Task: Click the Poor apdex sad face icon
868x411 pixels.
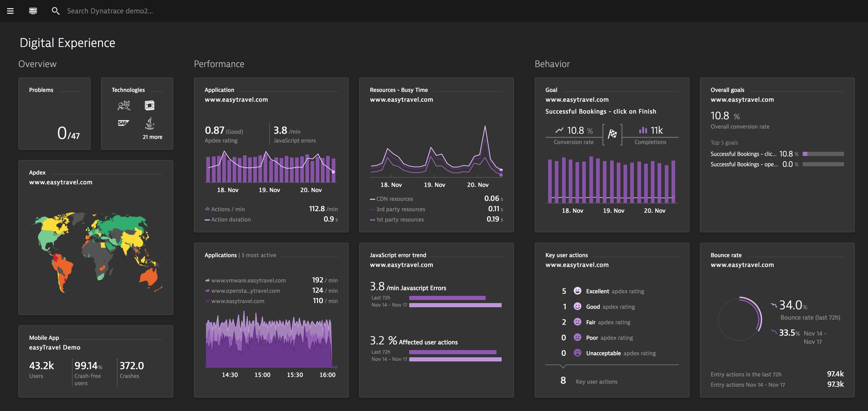Action: [x=577, y=337]
